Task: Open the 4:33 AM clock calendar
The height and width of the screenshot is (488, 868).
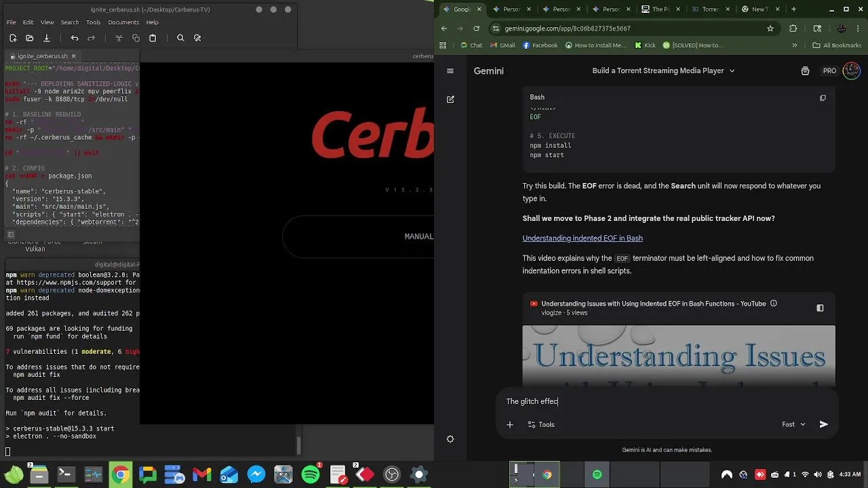Action: [850, 474]
